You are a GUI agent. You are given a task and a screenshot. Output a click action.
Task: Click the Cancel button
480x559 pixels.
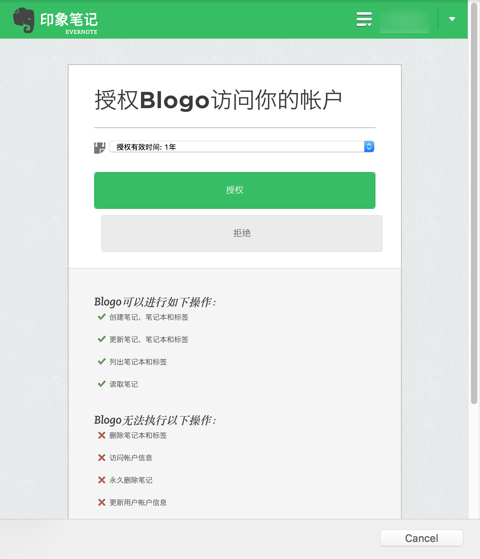(422, 538)
